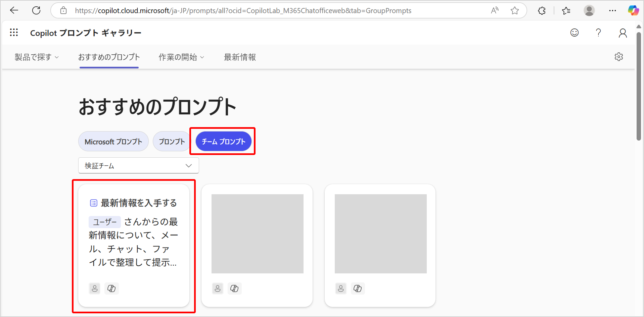The width and height of the screenshot is (644, 317).
Task: Open browser settings and more menu
Action: click(x=612, y=11)
